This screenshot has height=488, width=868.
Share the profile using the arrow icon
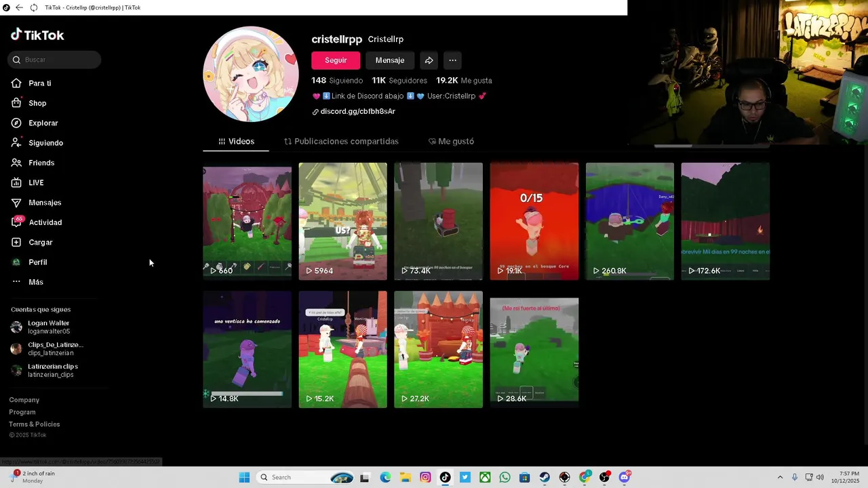[429, 60]
